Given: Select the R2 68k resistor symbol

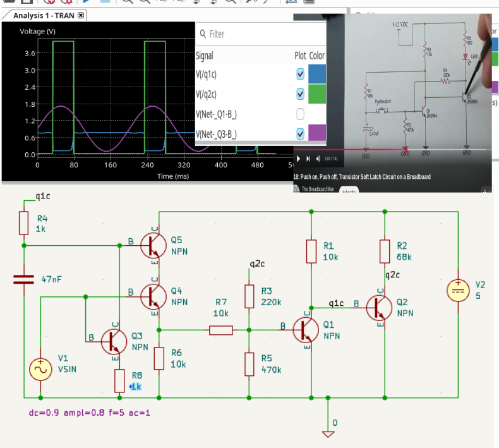Looking at the screenshot, I should click(385, 251).
